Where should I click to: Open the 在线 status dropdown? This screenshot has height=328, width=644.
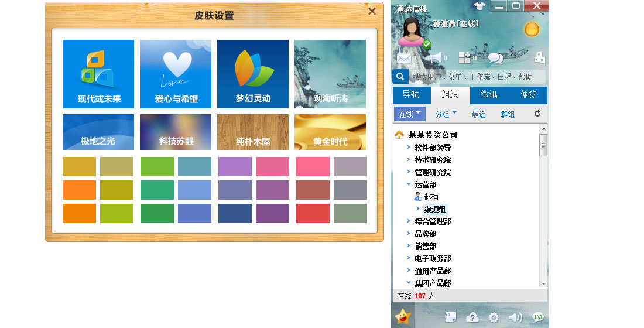pyautogui.click(x=409, y=114)
